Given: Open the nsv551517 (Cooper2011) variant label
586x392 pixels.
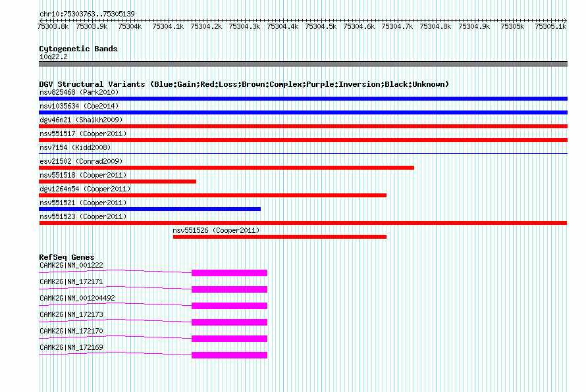Looking at the screenshot, I should (83, 134).
